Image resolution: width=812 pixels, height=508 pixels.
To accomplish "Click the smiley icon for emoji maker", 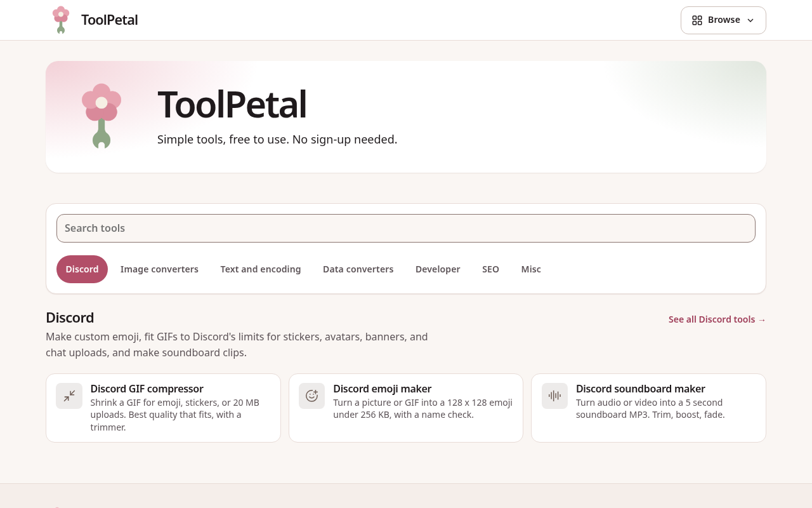I will (311, 396).
